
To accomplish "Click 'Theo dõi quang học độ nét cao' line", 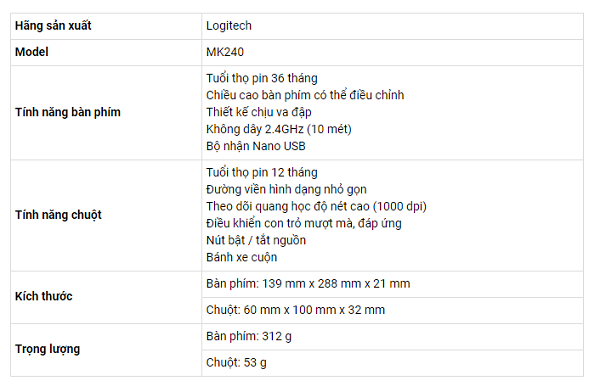I will tap(316, 206).
